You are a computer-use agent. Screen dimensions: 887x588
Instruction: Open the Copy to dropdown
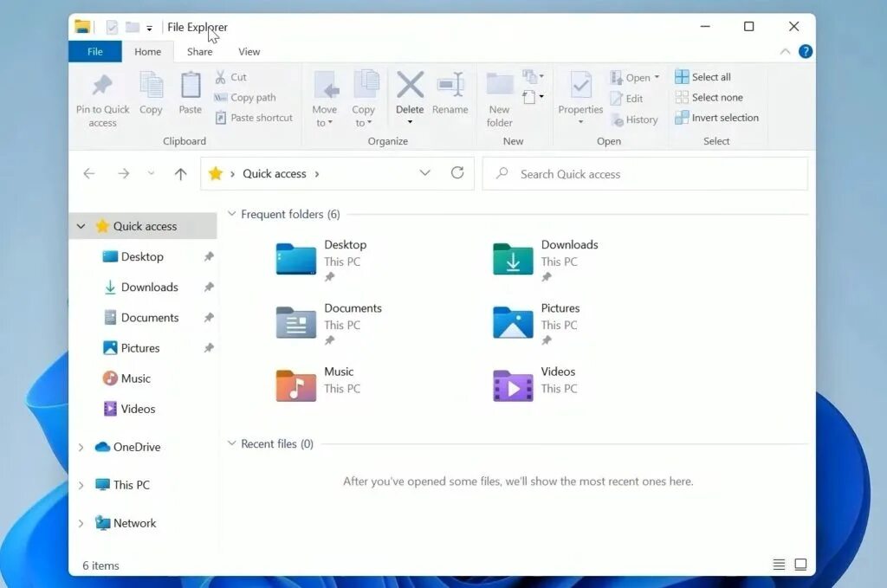[363, 116]
